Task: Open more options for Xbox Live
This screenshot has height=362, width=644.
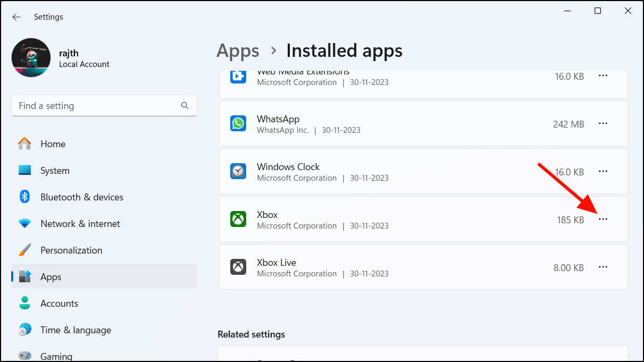Action: [603, 267]
